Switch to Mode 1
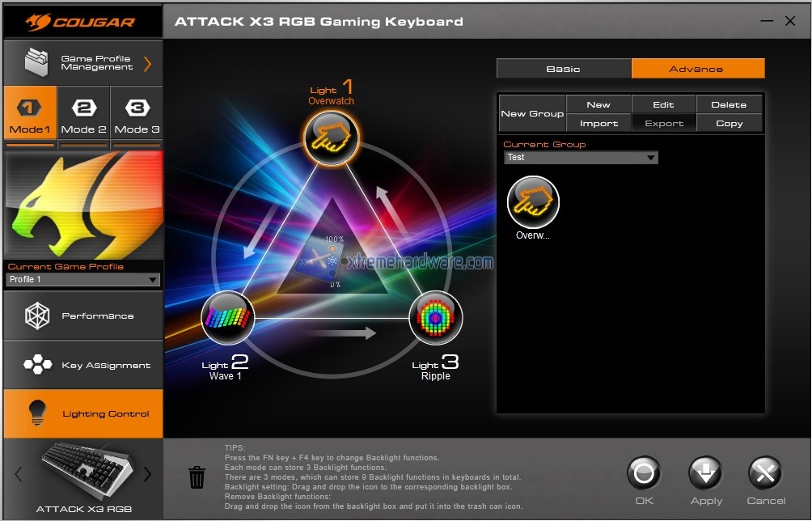This screenshot has width=812, height=521. (x=31, y=117)
